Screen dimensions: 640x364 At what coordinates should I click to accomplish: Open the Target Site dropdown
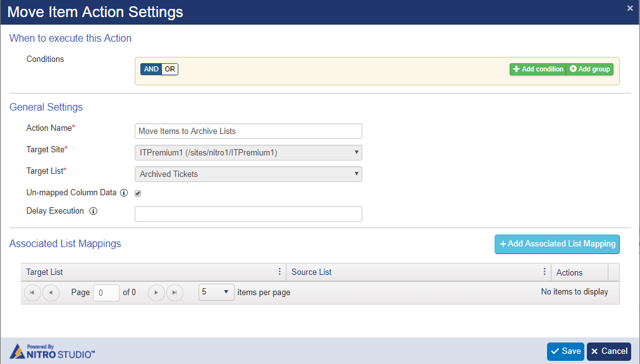tap(249, 152)
